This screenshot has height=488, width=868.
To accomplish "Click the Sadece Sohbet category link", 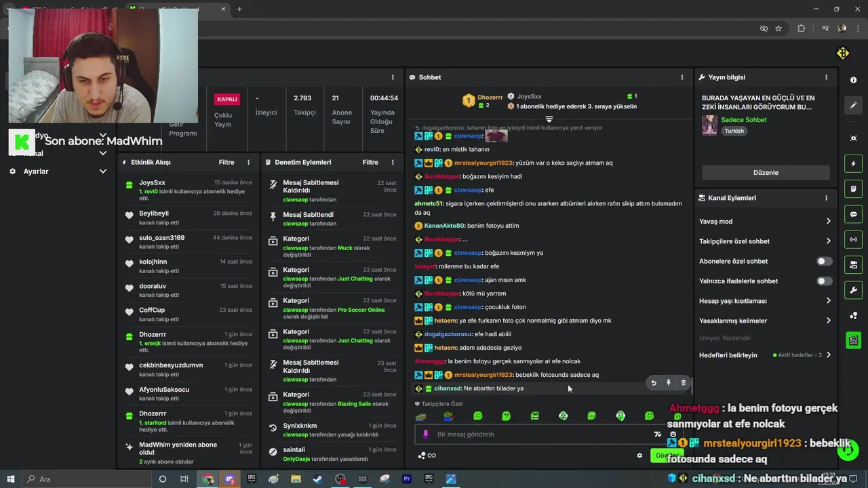I will point(744,120).
